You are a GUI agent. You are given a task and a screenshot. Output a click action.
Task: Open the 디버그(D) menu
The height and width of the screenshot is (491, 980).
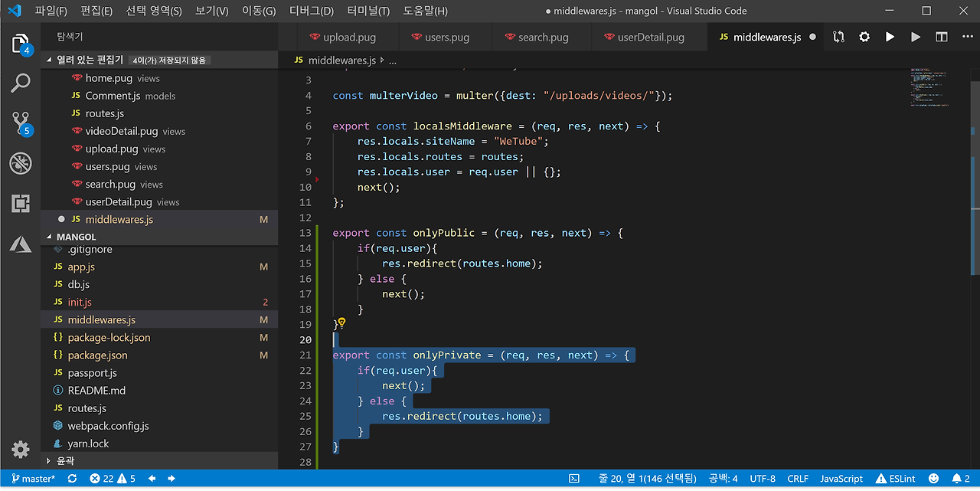click(x=312, y=11)
